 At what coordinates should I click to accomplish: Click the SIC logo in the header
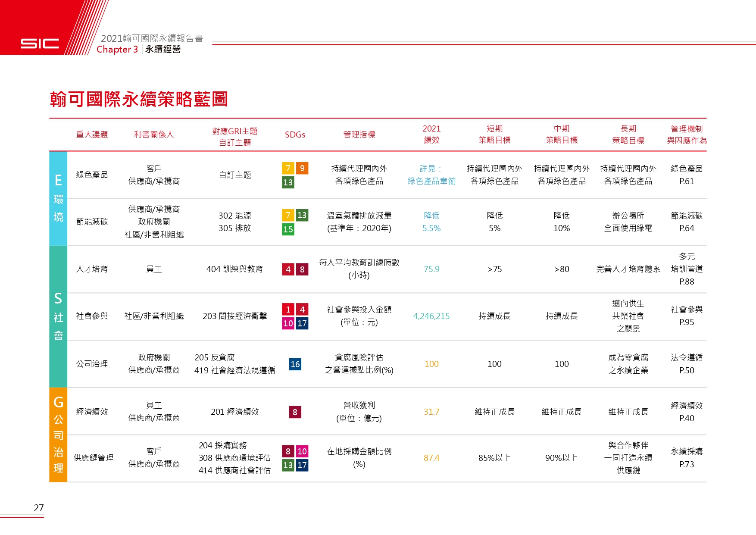click(x=40, y=44)
